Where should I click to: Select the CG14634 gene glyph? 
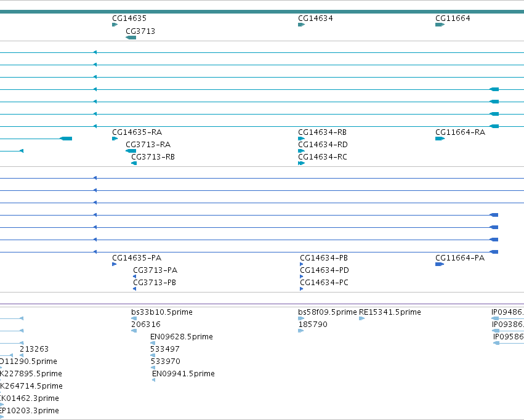point(302,25)
